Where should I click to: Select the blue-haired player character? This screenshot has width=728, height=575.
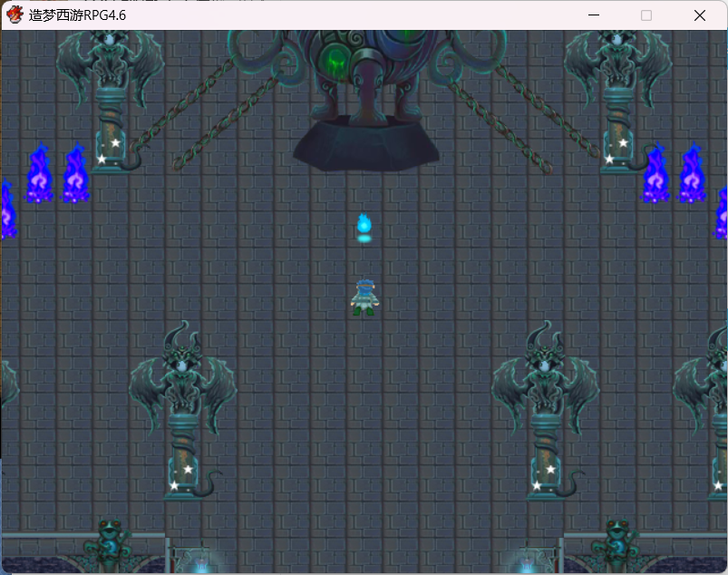pyautogui.click(x=365, y=297)
